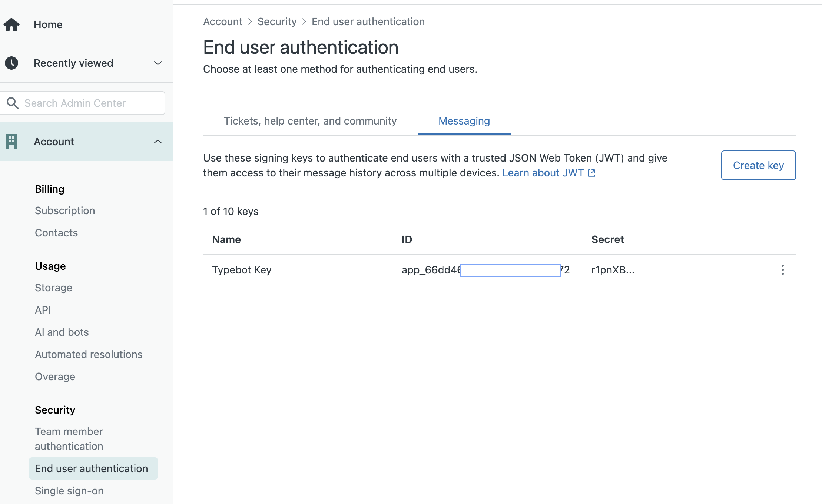Click the external link icon next to JWT
Screen dimensions: 822x504
coord(592,173)
